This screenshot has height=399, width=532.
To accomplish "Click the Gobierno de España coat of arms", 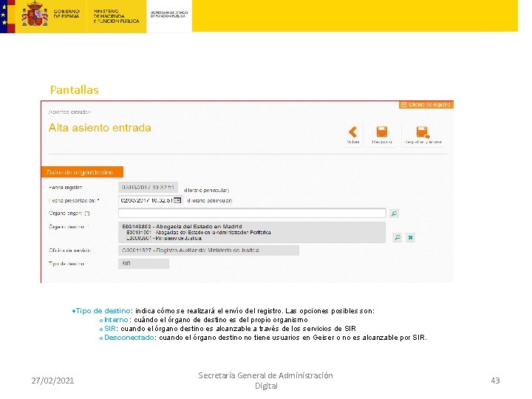I will [x=35, y=14].
